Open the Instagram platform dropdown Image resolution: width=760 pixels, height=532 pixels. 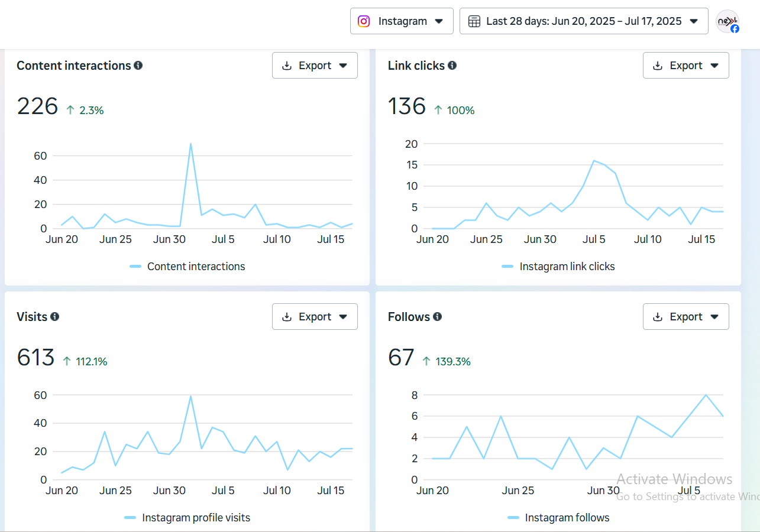pyautogui.click(x=402, y=21)
